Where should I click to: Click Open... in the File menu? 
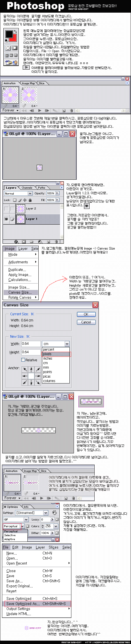[x=37, y=558]
